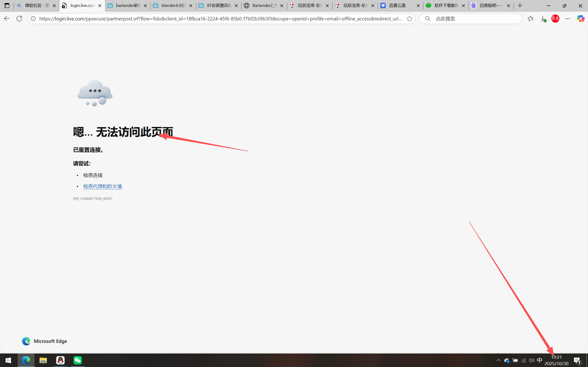Click the 已重置连接 message text
588x367 pixels.
pos(89,150)
